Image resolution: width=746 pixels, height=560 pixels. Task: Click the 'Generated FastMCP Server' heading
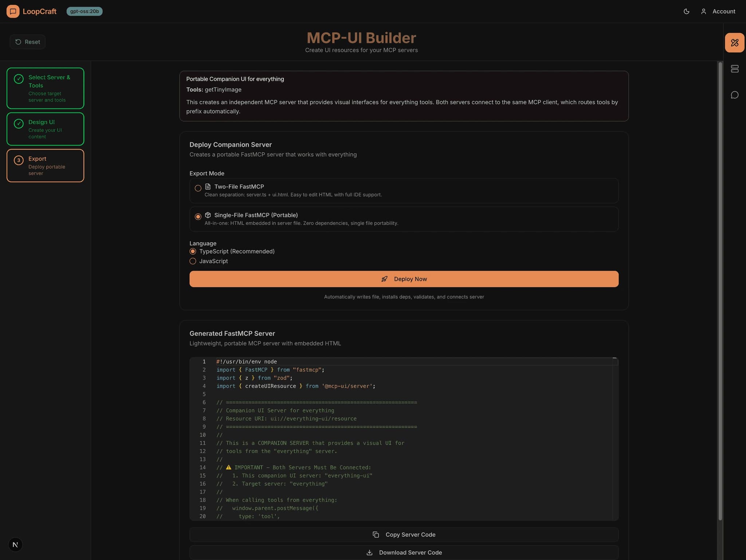point(232,334)
